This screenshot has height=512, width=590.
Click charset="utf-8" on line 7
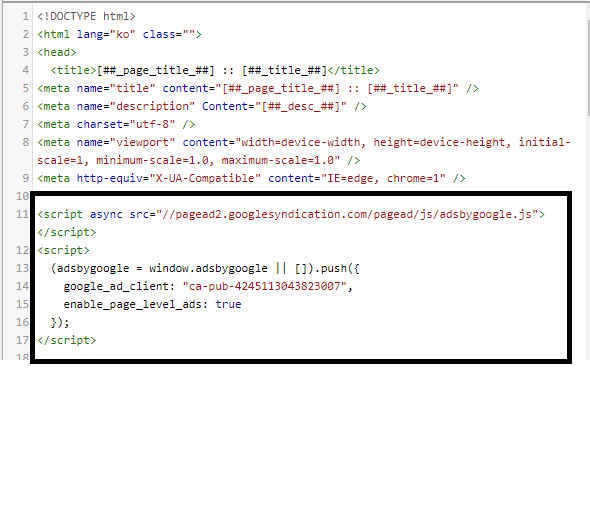pyautogui.click(x=126, y=125)
